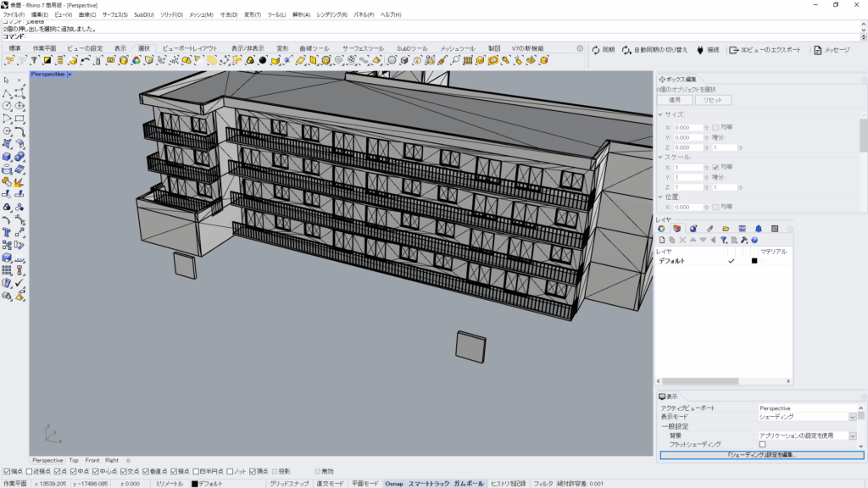Click the black デフォルト layer color swatch
868x488 pixels.
click(754, 261)
